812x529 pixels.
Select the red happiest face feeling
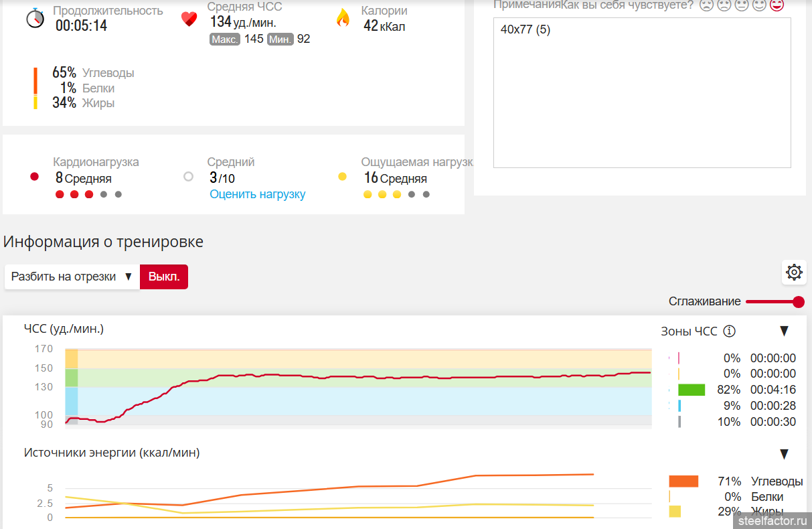click(777, 5)
